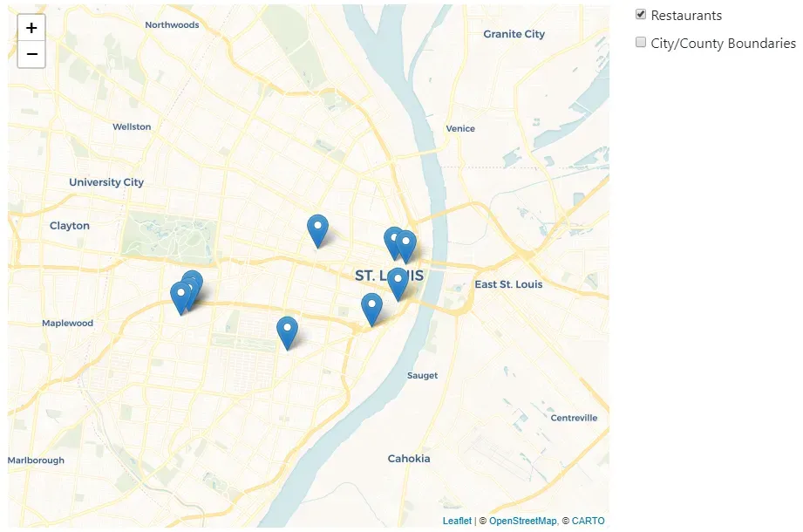Zoom out with the minus map control
Viewport: 803px width, 532px height.
[31, 54]
